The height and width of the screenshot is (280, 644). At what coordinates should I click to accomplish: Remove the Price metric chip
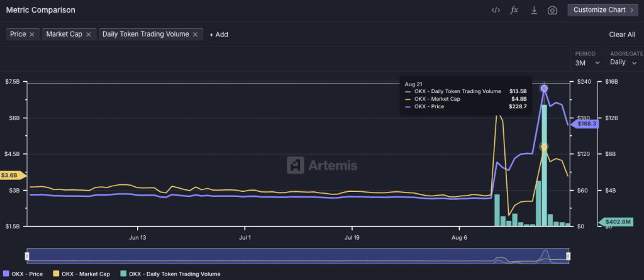coord(32,35)
